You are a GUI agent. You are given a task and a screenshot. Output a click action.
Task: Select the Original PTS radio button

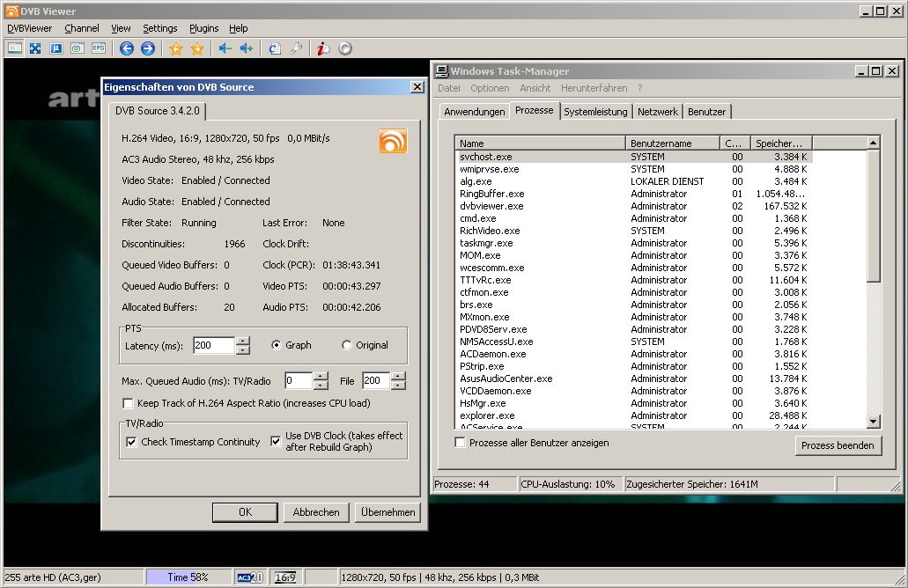346,345
